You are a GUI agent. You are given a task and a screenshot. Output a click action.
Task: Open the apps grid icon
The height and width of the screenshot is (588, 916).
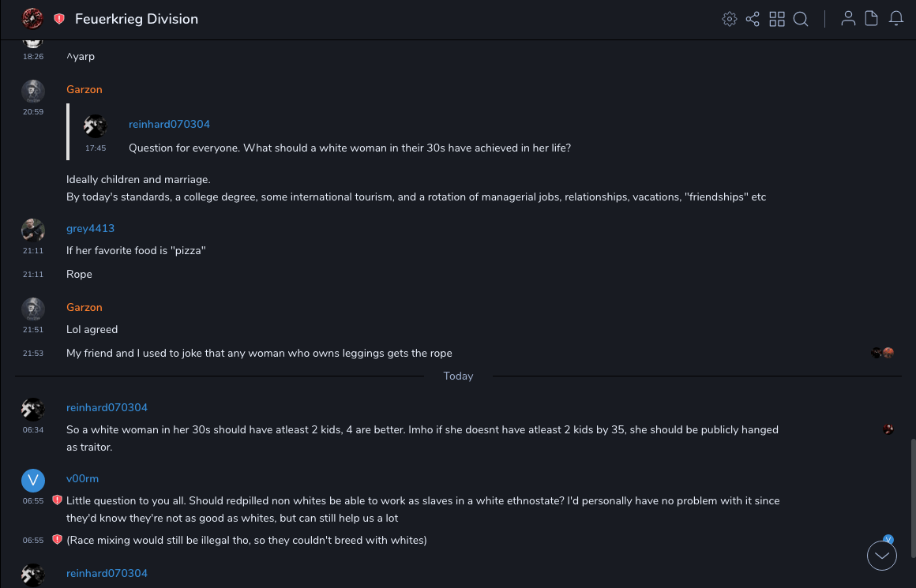point(777,19)
